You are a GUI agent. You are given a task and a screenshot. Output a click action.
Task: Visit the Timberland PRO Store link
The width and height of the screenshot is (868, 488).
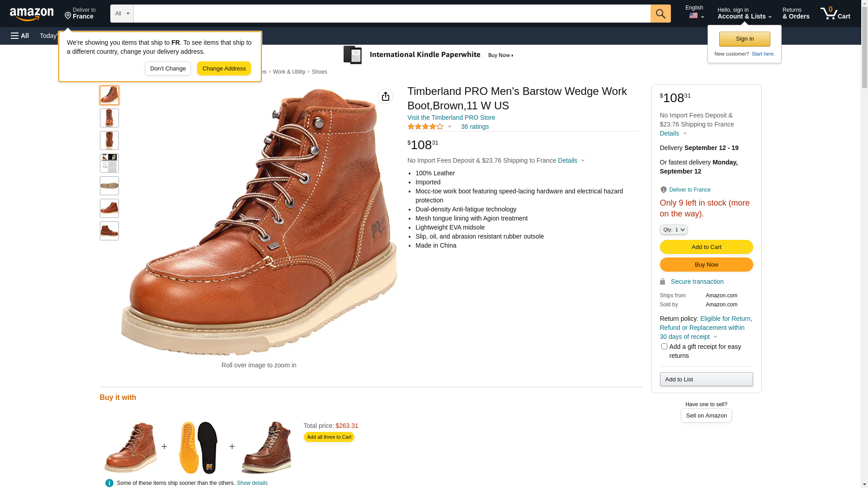(451, 117)
